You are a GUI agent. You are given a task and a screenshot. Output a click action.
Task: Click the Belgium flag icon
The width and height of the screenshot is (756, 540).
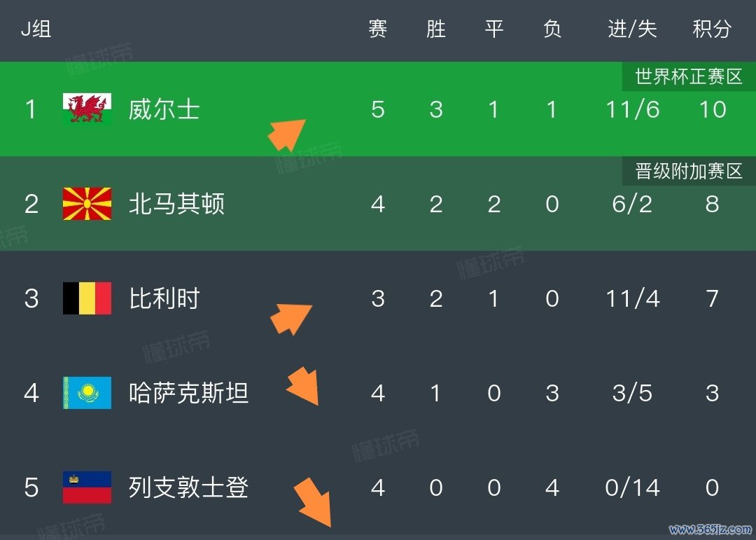87,298
